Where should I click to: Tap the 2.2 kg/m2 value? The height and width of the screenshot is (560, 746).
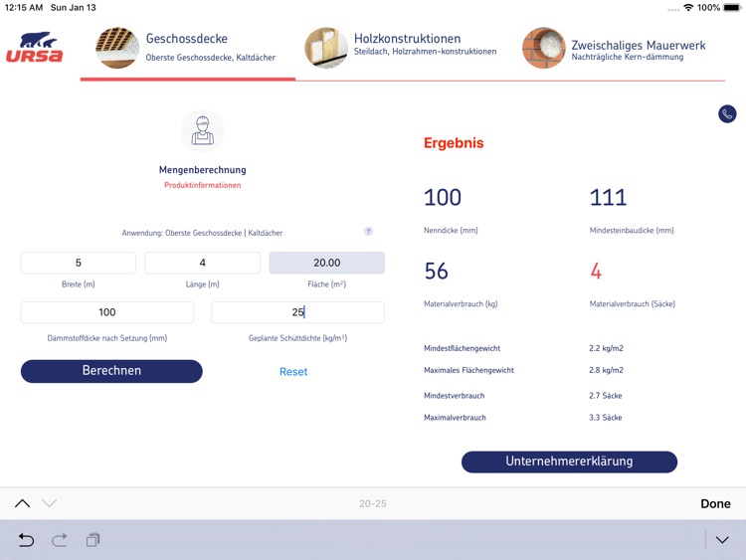click(606, 348)
